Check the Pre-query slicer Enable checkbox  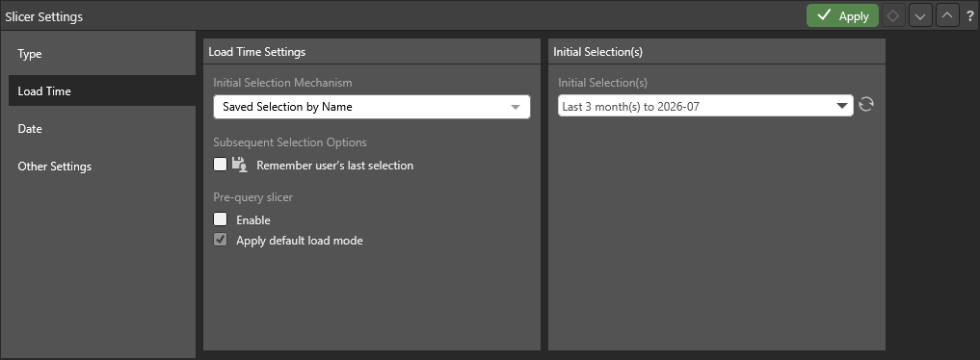click(220, 219)
